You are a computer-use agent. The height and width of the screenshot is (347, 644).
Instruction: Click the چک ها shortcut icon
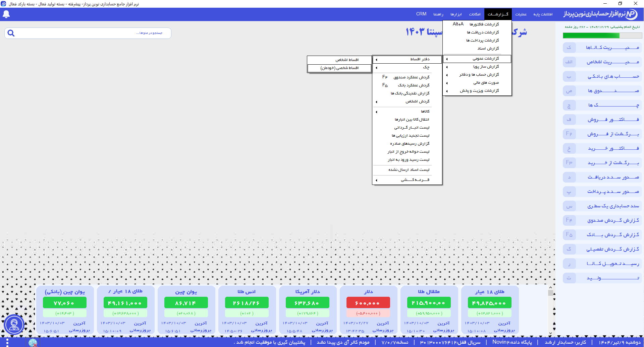(x=569, y=105)
